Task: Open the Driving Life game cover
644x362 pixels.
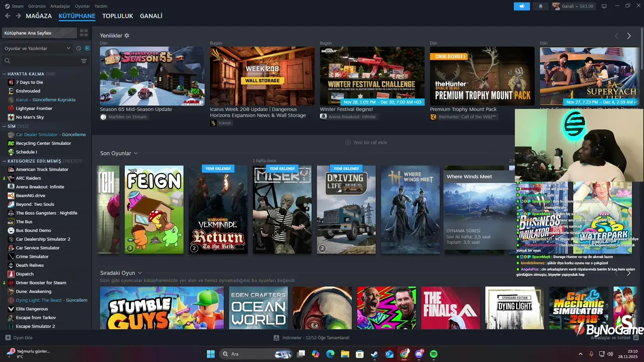Action: click(x=346, y=210)
